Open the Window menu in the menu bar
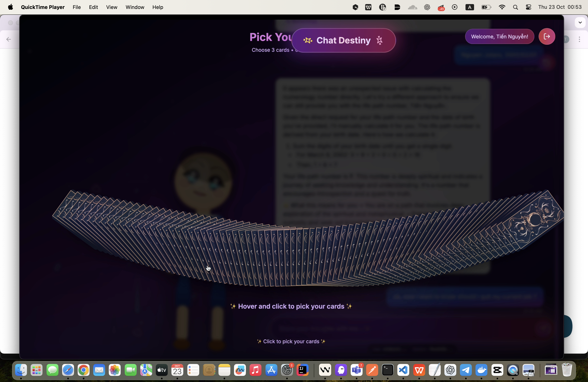 [x=135, y=7]
